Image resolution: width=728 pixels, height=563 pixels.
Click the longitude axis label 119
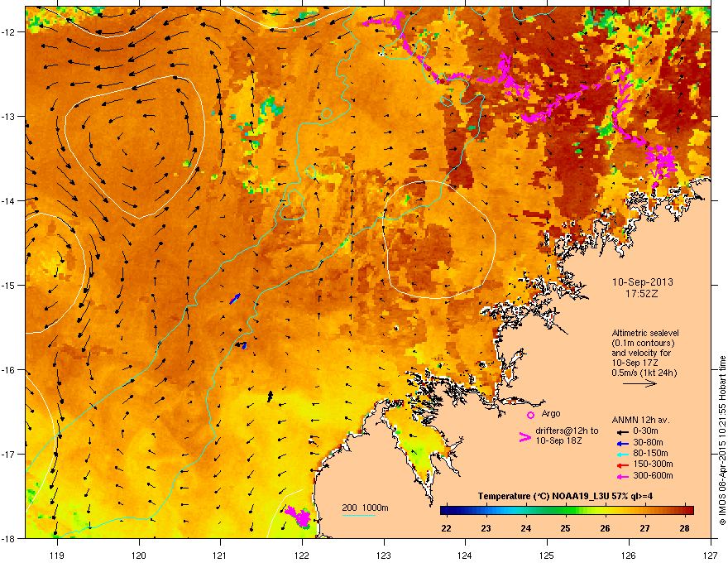click(57, 555)
